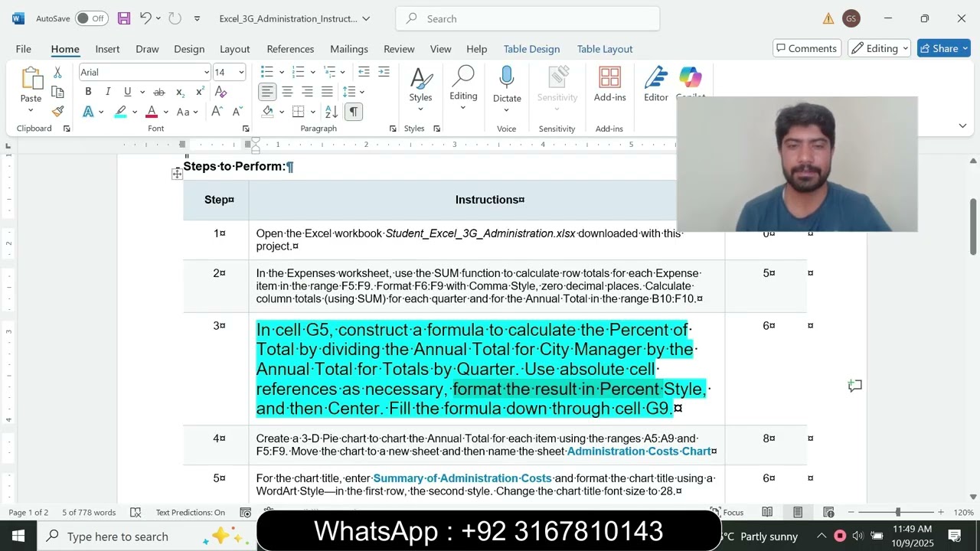Image resolution: width=980 pixels, height=551 pixels.
Task: Click the Cut scissors icon
Action: 57,73
